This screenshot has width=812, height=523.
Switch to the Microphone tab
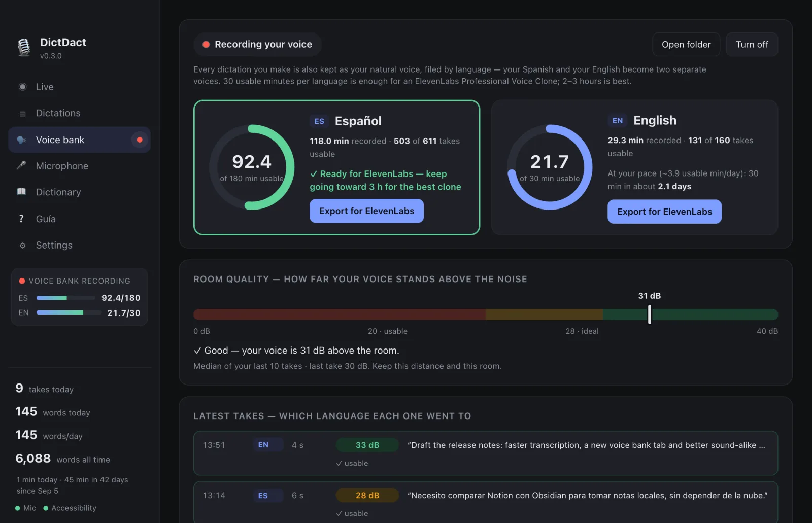tap(80, 166)
